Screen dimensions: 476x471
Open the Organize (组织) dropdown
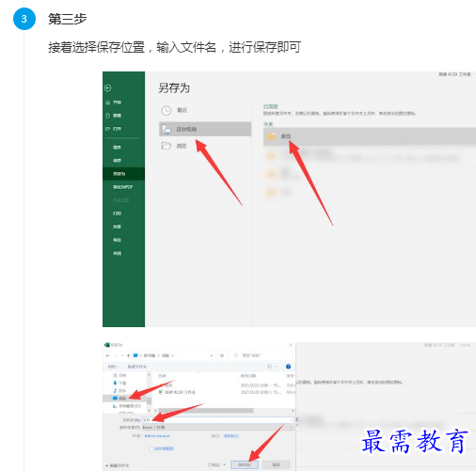pyautogui.click(x=113, y=367)
